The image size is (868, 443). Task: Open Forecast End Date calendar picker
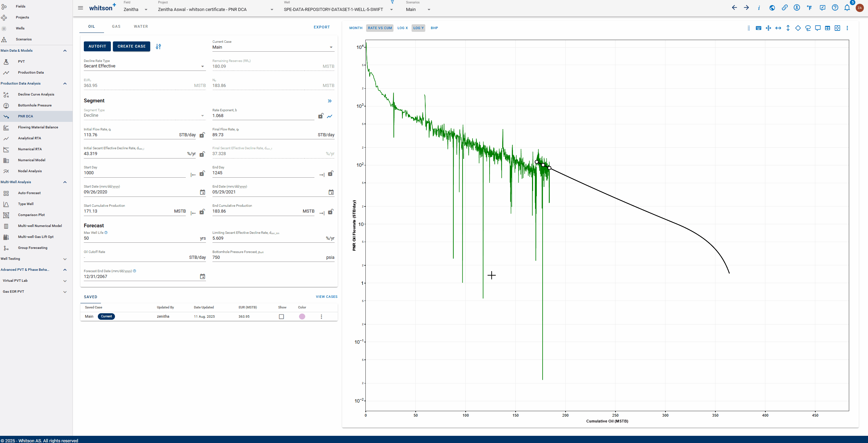[x=203, y=277]
